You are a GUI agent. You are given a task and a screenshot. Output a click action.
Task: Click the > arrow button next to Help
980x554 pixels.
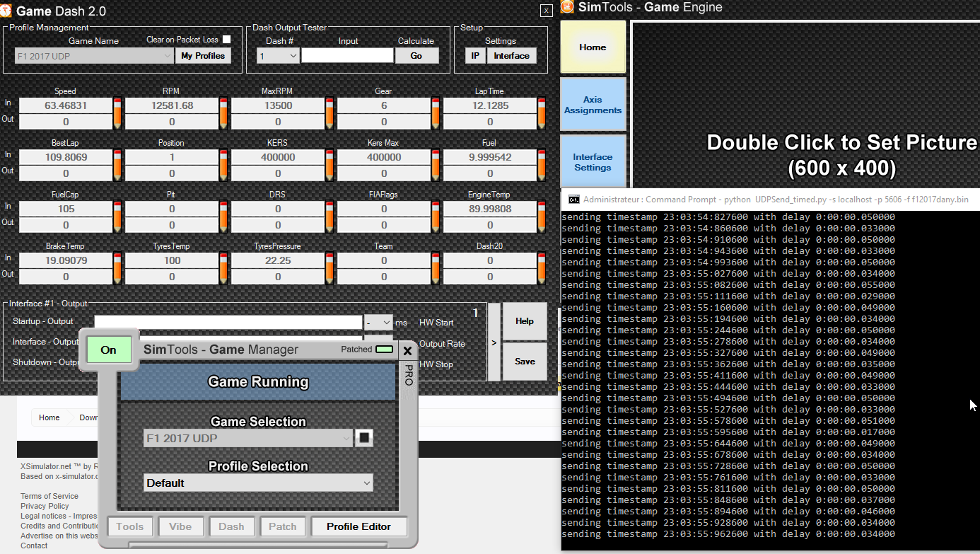click(x=494, y=342)
